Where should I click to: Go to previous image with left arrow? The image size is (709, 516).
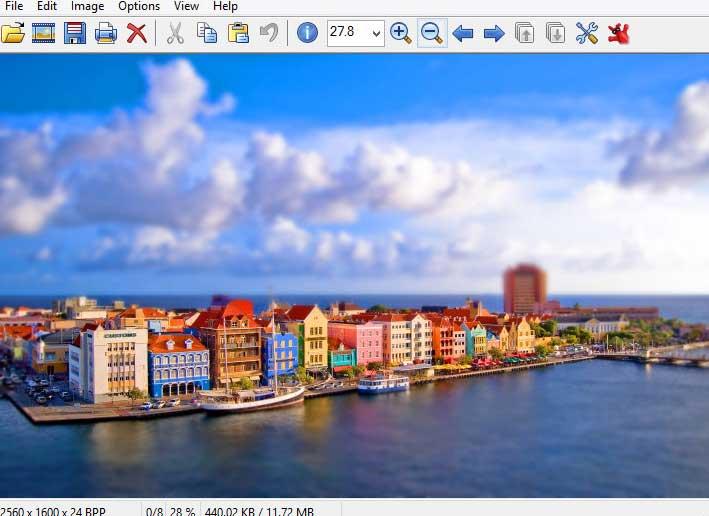(463, 33)
